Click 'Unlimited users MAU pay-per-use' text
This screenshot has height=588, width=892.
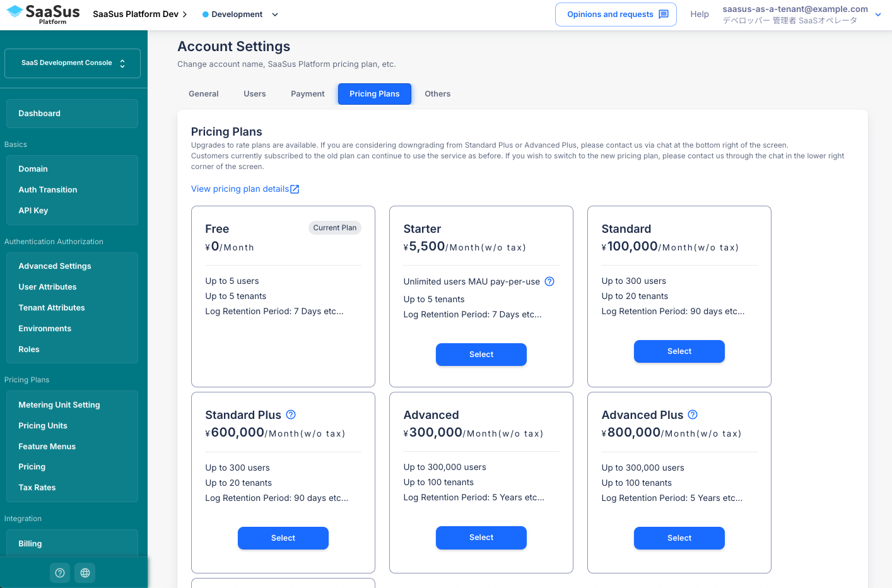point(472,282)
